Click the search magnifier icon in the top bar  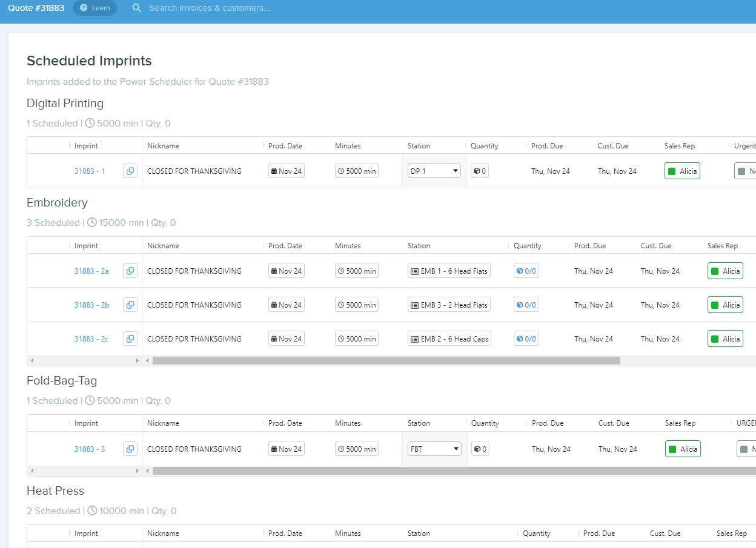[137, 8]
